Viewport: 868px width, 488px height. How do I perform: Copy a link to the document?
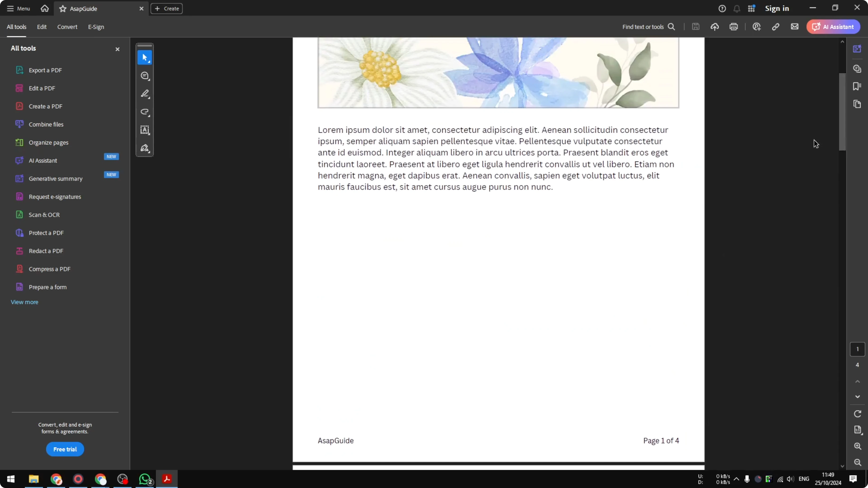click(x=776, y=27)
